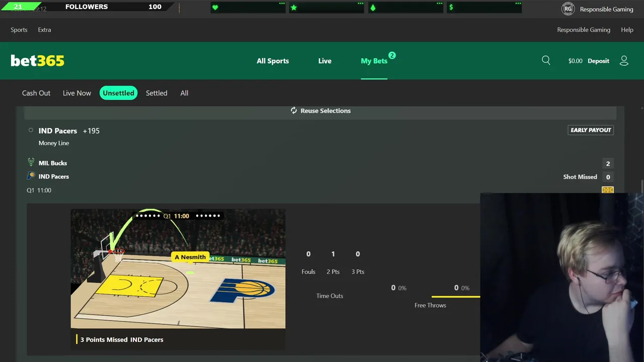Click the Free Throws label
Screen dimensions: 644x362
tap(430, 305)
